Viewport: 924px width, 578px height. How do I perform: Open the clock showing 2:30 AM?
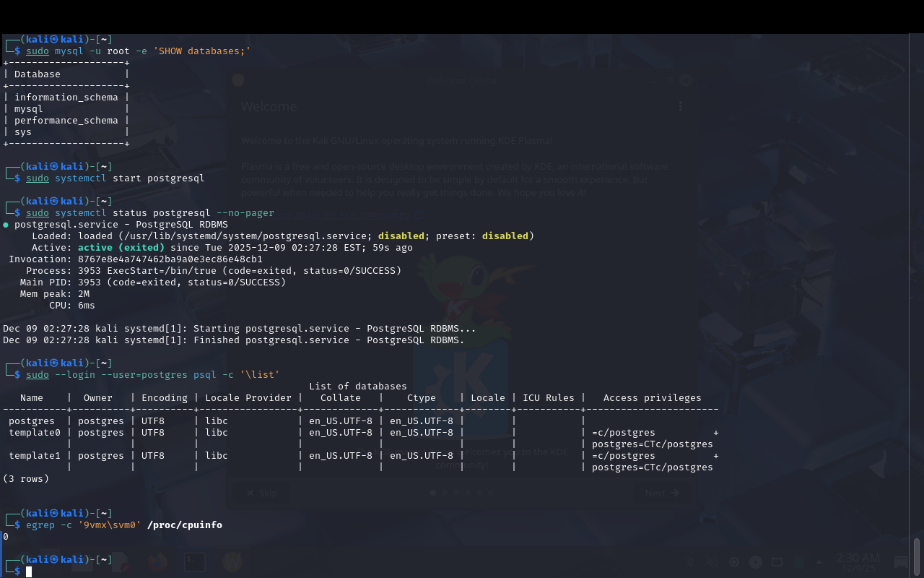click(858, 562)
